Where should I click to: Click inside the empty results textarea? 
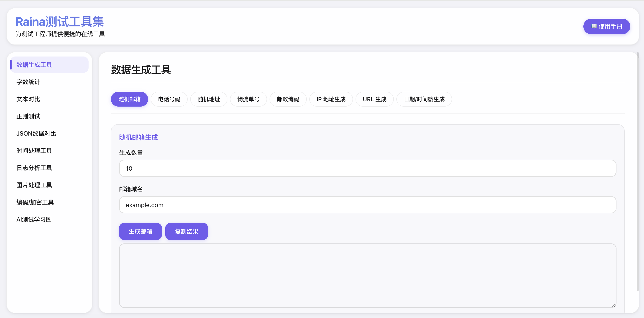coord(368,275)
